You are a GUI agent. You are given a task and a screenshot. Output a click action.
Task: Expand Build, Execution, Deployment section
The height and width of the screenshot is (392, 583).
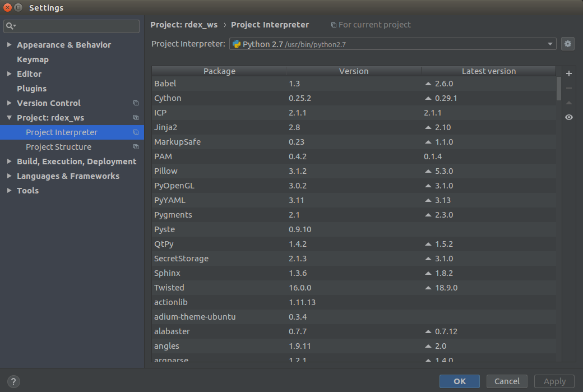tap(10, 161)
